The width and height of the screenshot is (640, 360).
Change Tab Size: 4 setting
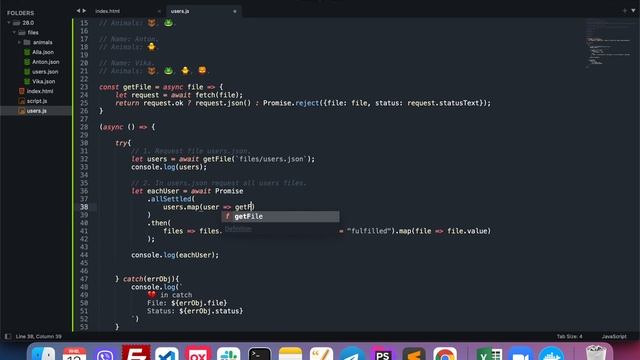tap(569, 336)
